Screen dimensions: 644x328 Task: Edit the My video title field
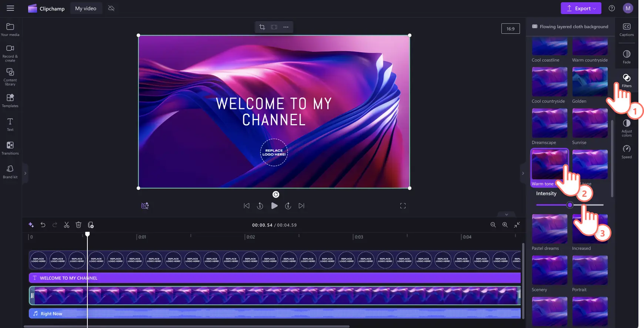point(86,8)
